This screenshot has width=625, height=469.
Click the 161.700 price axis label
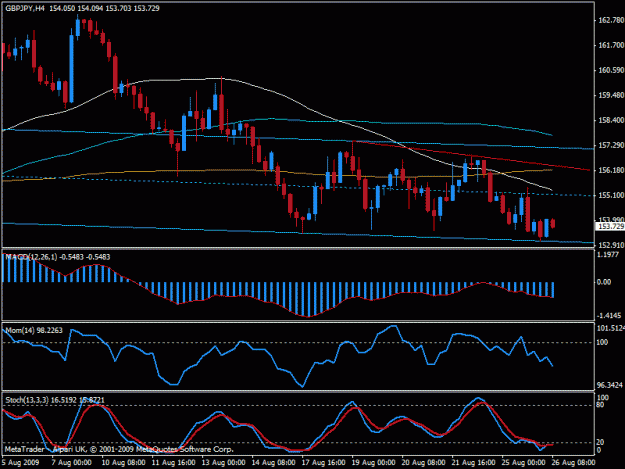click(611, 45)
